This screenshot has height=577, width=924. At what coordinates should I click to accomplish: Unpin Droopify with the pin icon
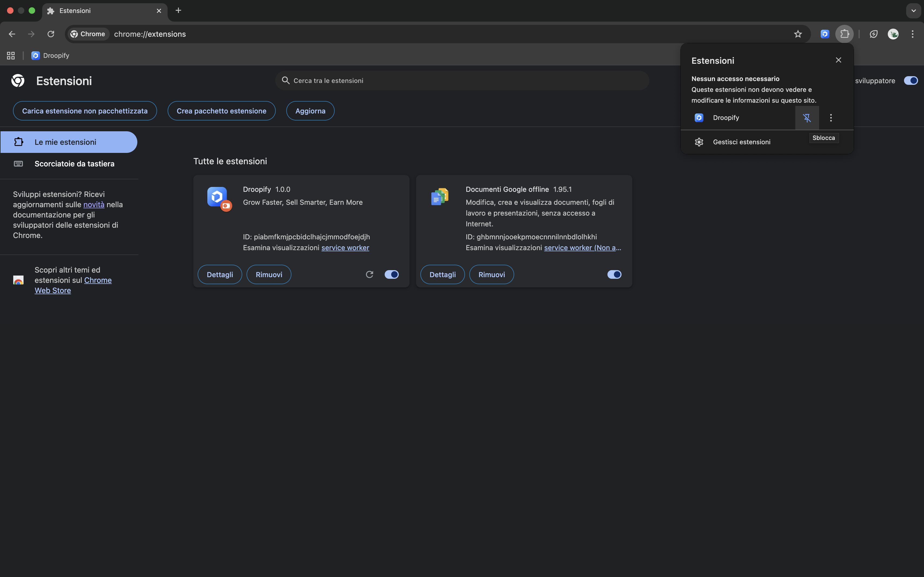click(807, 118)
